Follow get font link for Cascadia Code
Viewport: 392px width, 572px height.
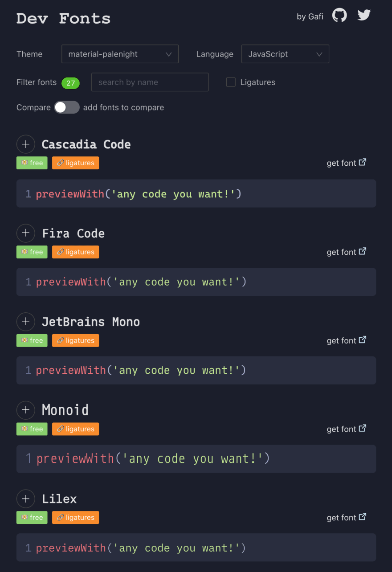tap(347, 163)
